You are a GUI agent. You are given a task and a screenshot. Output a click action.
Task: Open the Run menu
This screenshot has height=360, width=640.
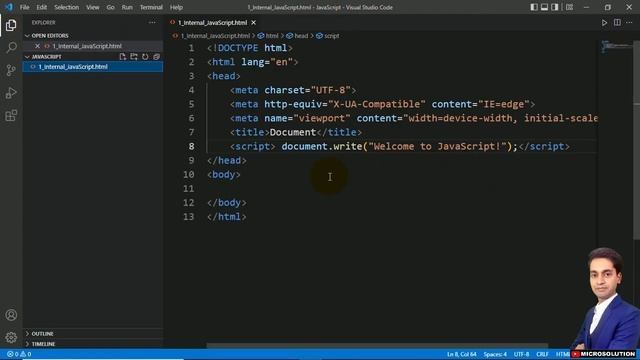point(127,7)
